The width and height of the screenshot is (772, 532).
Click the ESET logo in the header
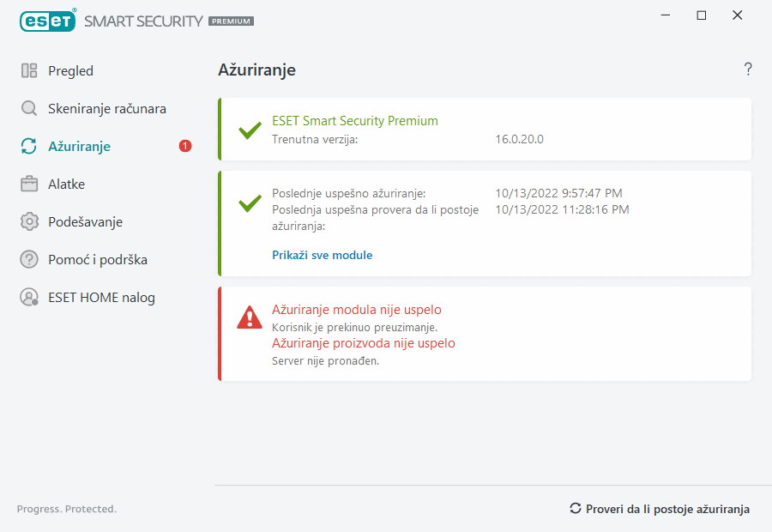tap(48, 21)
